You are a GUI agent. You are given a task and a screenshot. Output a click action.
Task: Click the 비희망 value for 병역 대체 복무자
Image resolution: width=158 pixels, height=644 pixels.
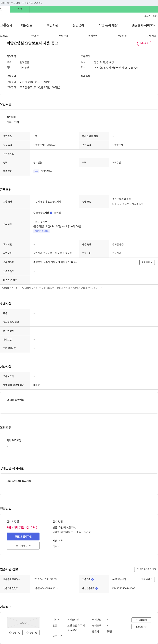click(36, 385)
